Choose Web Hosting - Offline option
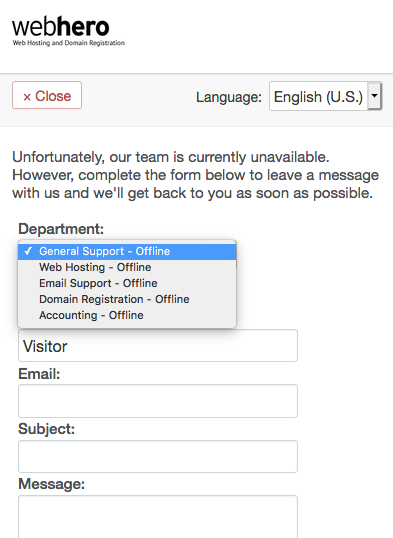The height and width of the screenshot is (538, 393). [x=127, y=267]
